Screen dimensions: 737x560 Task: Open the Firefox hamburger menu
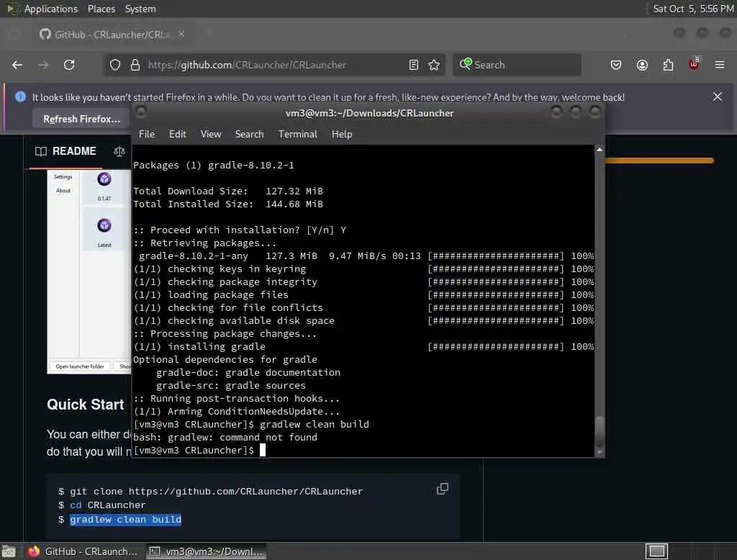[720, 65]
